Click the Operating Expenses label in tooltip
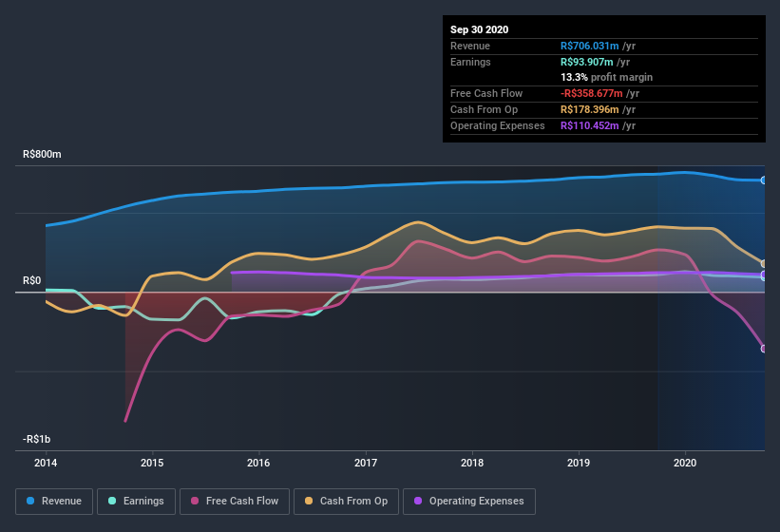Screen dimensions: 780x532 pyautogui.click(x=498, y=125)
